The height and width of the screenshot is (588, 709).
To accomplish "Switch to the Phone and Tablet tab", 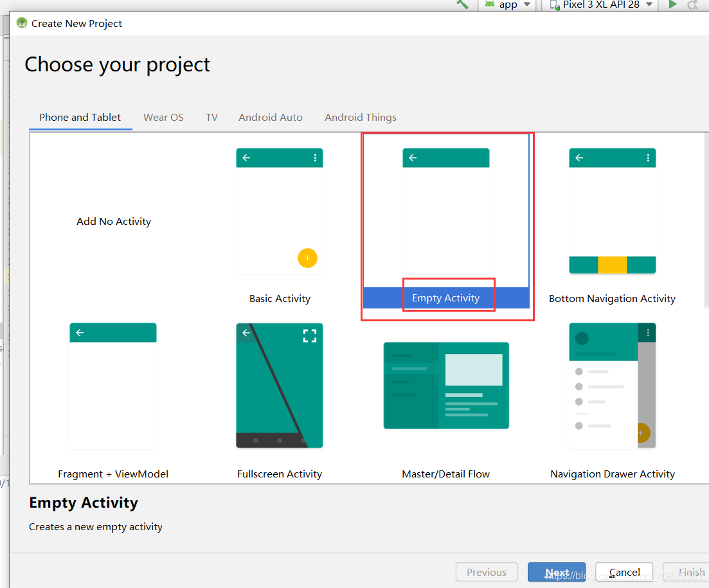I will (80, 118).
